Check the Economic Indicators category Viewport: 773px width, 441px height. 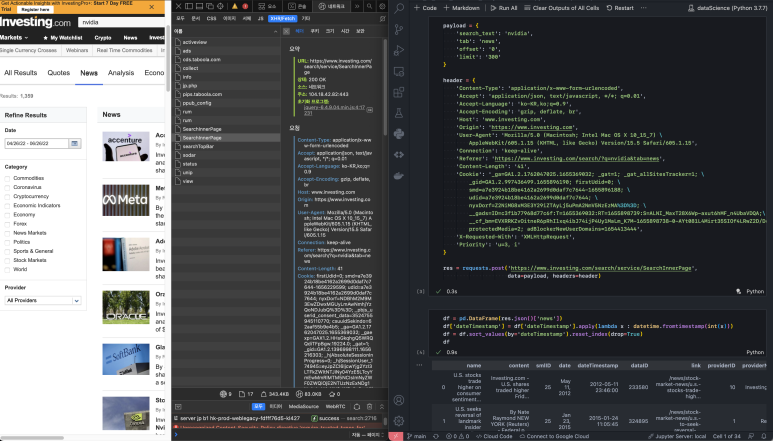7,206
